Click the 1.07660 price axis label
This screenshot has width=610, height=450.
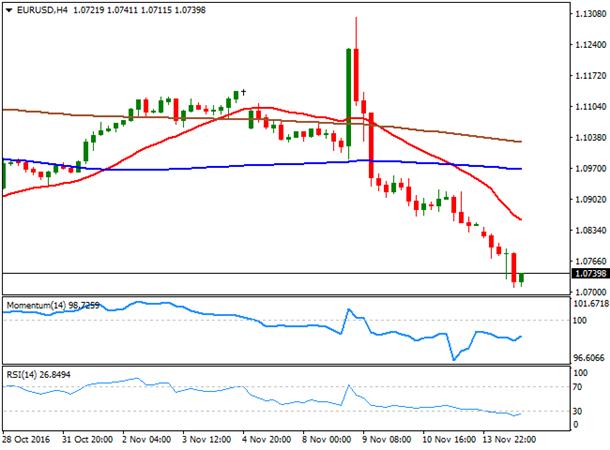(x=591, y=261)
